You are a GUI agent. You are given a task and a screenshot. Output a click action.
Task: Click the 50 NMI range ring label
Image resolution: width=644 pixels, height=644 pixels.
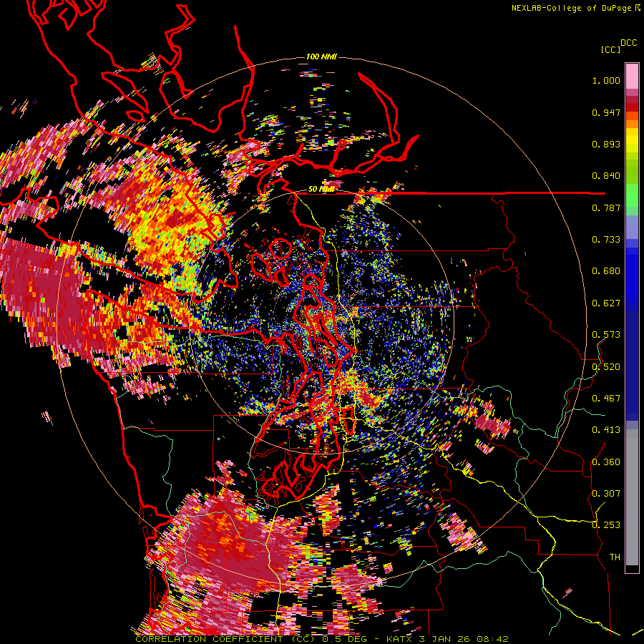point(321,190)
